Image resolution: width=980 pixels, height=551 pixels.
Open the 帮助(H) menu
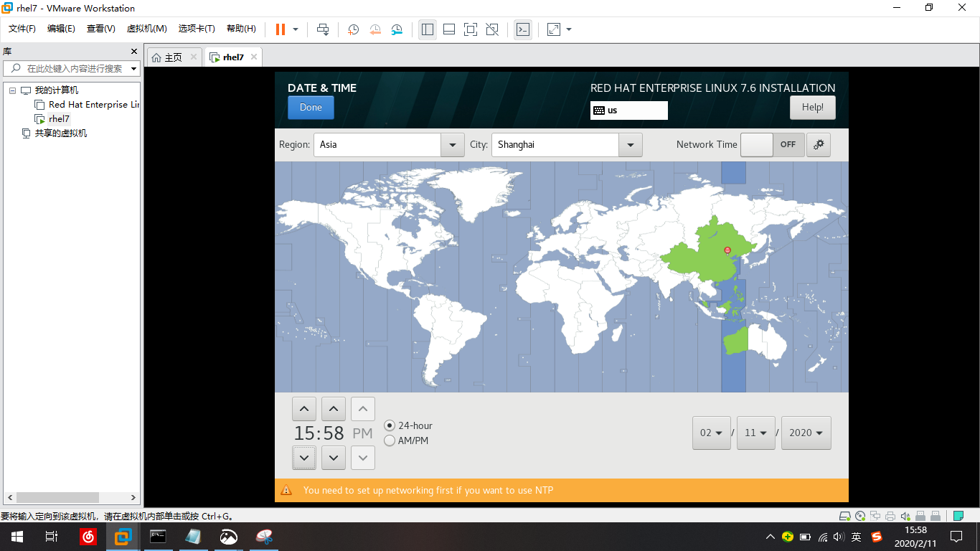coord(241,29)
